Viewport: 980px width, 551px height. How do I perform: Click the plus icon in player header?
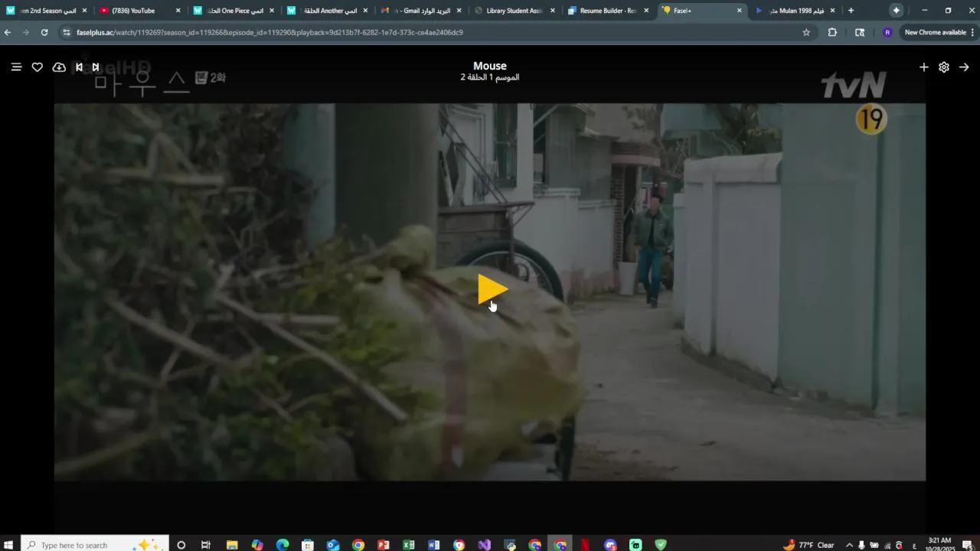pos(923,67)
